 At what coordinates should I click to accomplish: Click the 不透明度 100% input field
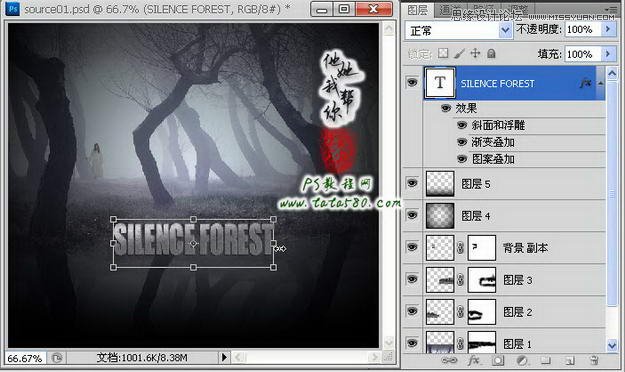click(x=582, y=30)
